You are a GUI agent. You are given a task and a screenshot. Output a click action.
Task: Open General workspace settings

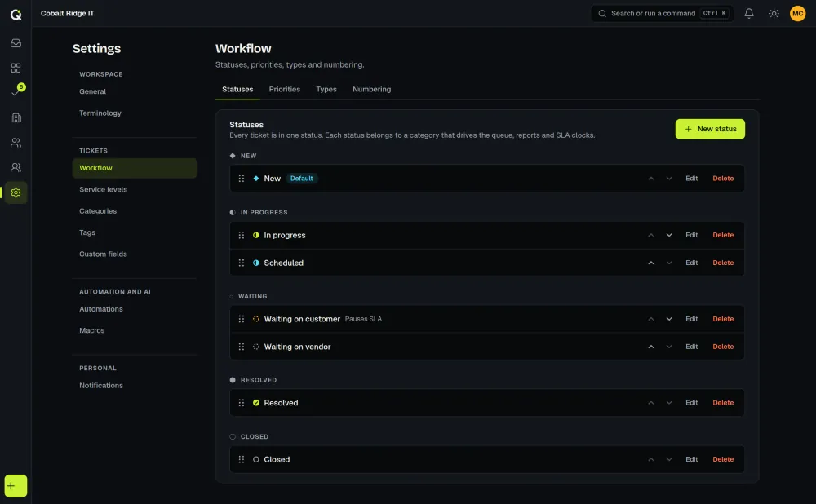(x=135, y=91)
